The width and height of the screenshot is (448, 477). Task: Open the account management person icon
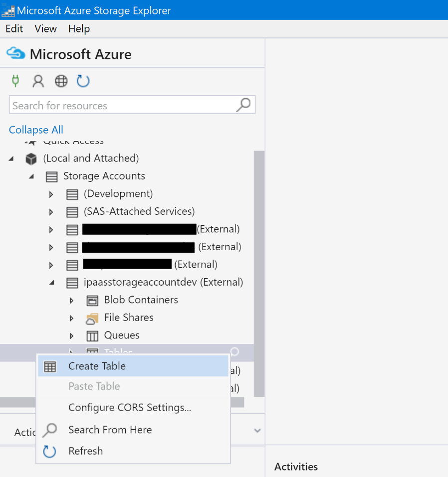tap(38, 81)
